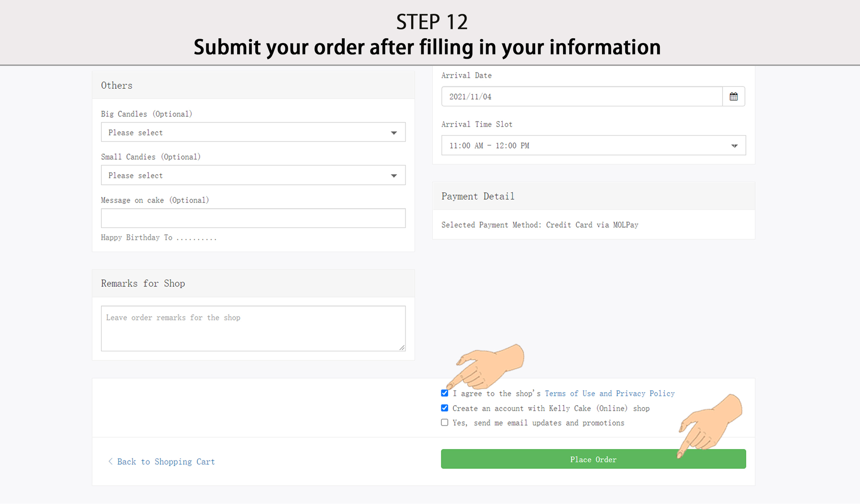Image resolution: width=860 pixels, height=504 pixels.
Task: Open the Big Candles select box
Action: tap(253, 132)
